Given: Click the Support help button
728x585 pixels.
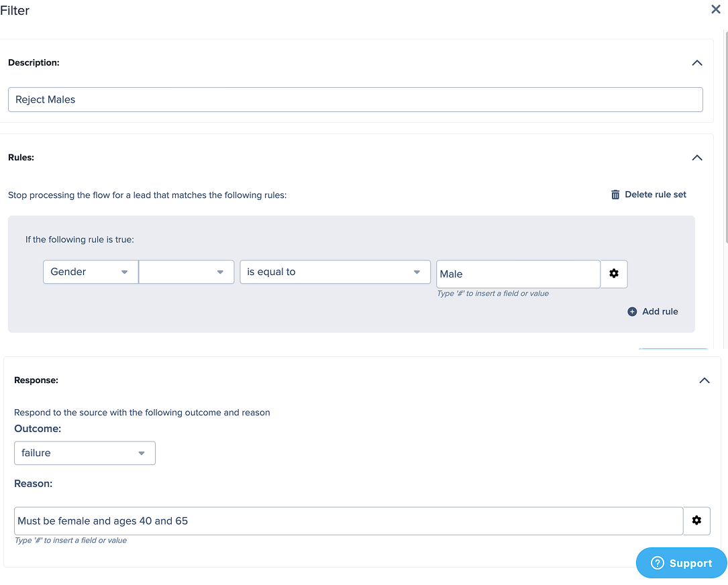Looking at the screenshot, I should point(681,563).
